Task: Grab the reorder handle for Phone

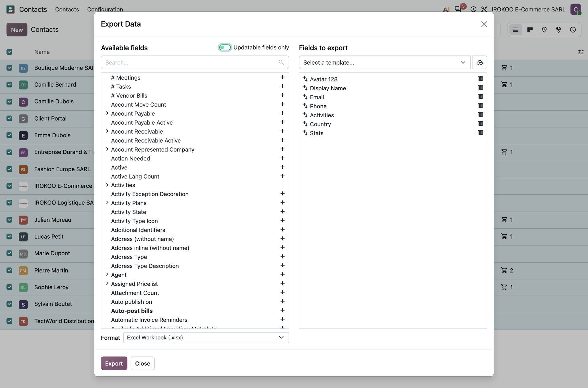Action: click(x=305, y=106)
